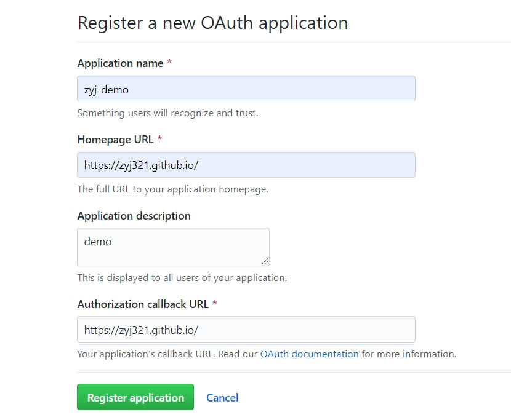Click the Cancel link

(x=222, y=397)
